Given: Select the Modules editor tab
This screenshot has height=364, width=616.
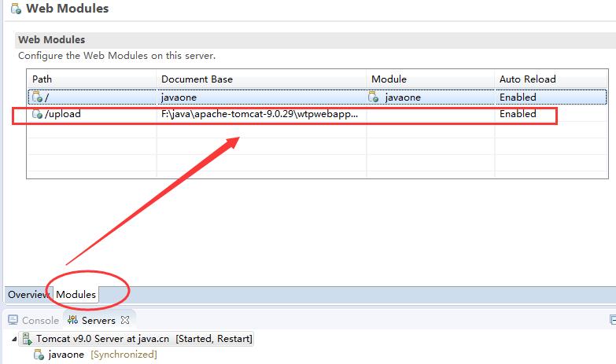Looking at the screenshot, I should tap(76, 295).
